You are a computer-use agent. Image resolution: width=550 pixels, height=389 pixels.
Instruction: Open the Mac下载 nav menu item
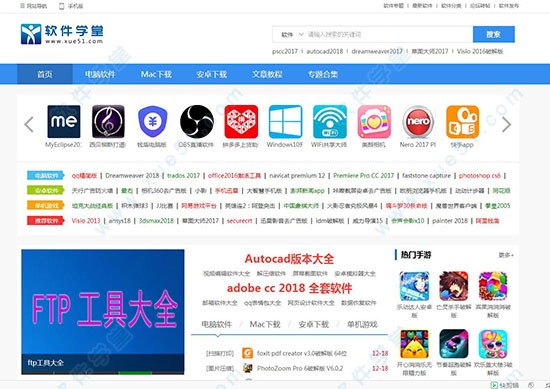pyautogui.click(x=156, y=74)
